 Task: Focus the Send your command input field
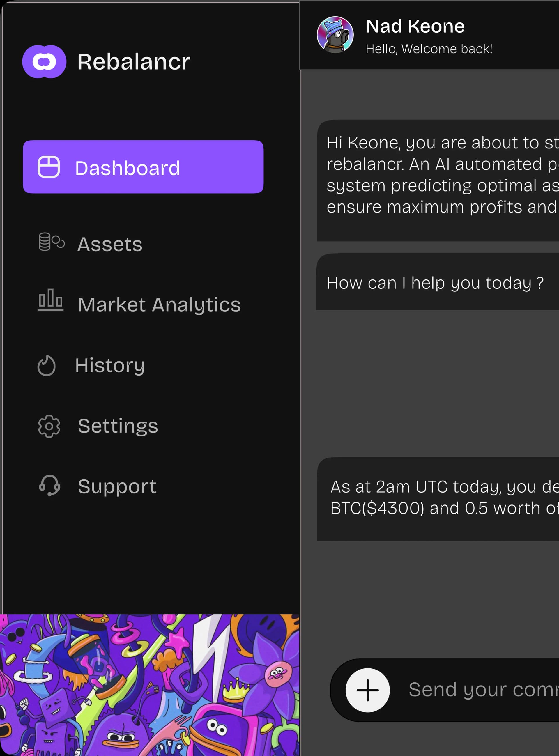click(x=480, y=689)
